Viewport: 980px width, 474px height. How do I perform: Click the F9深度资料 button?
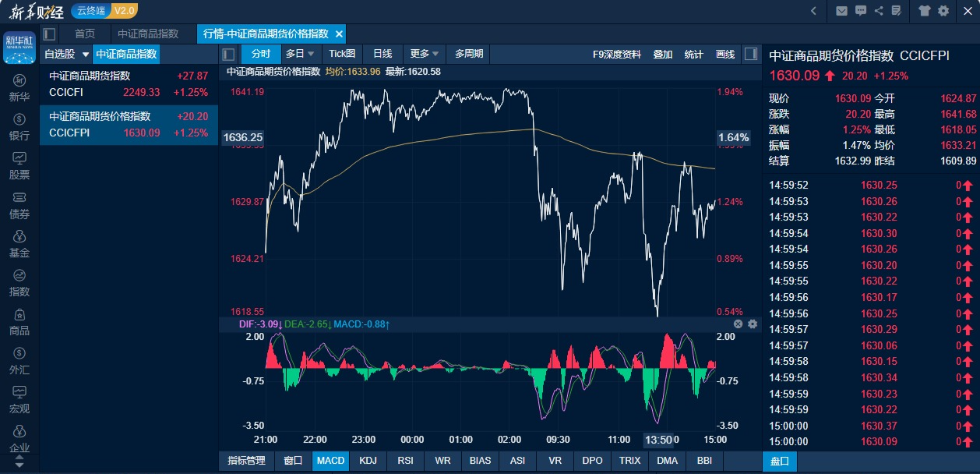coord(617,55)
